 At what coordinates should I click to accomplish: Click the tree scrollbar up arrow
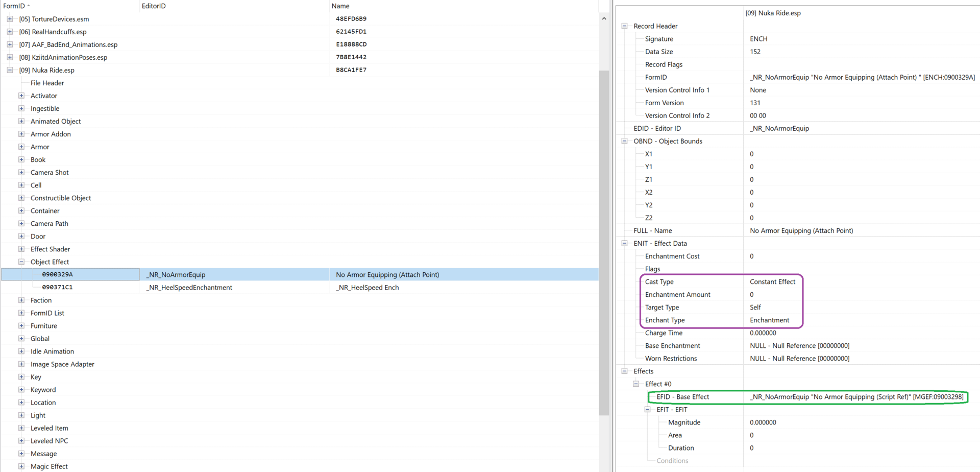tap(604, 18)
